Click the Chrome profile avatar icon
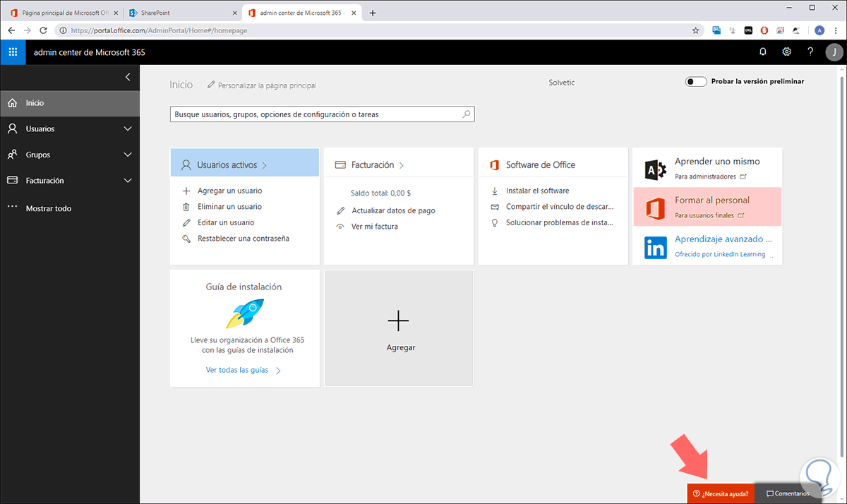The height and width of the screenshot is (504, 847). [x=819, y=30]
